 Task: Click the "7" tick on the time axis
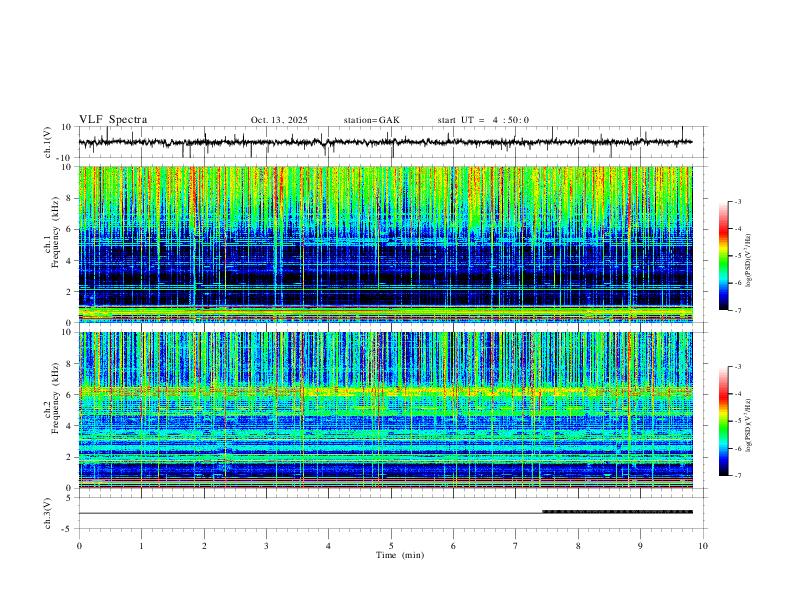(516, 546)
